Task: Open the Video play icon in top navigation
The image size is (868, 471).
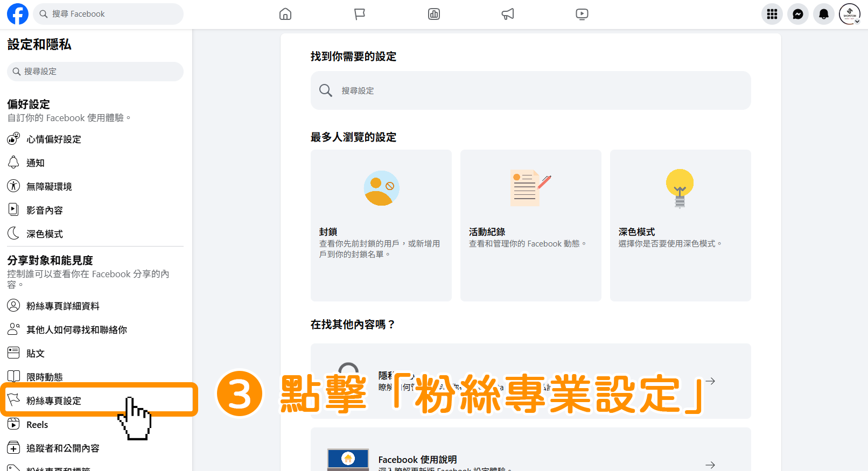Action: (x=582, y=14)
